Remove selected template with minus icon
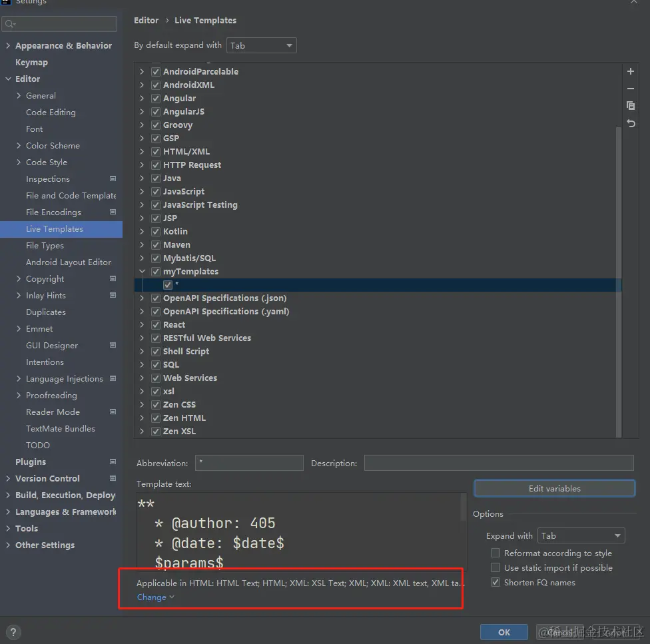The image size is (650, 644). 631,89
